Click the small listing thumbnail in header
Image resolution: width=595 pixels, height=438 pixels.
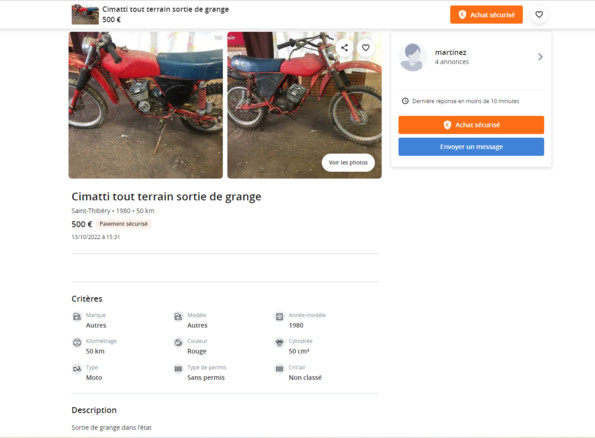pos(85,14)
